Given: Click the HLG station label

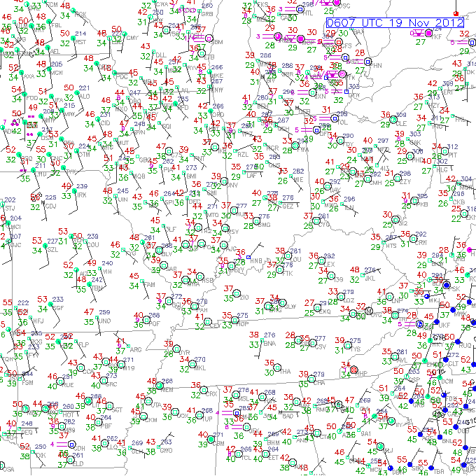Looking at the screenshot, I should click(442, 169).
